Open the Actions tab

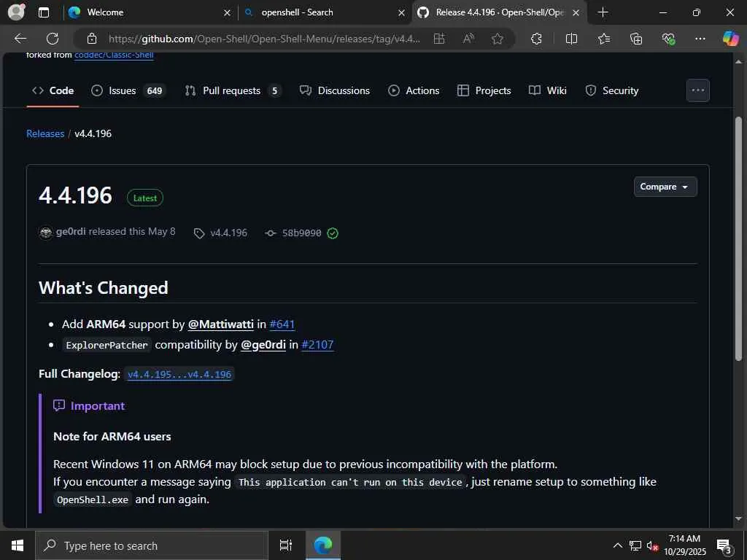pyautogui.click(x=414, y=90)
